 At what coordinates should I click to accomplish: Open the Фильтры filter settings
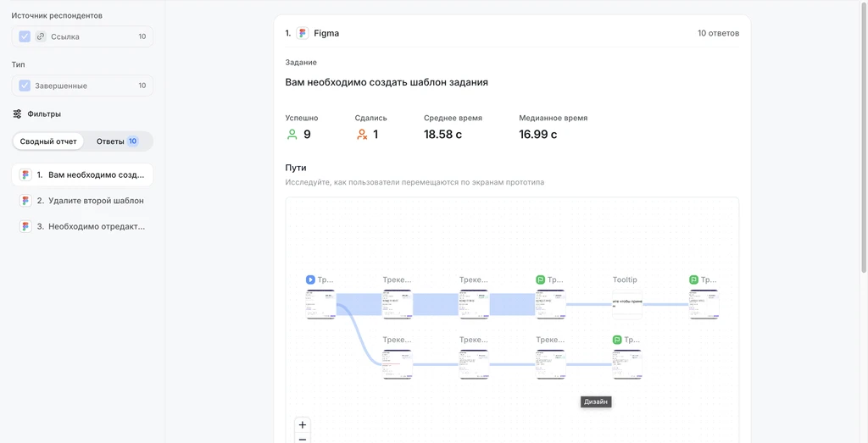36,114
